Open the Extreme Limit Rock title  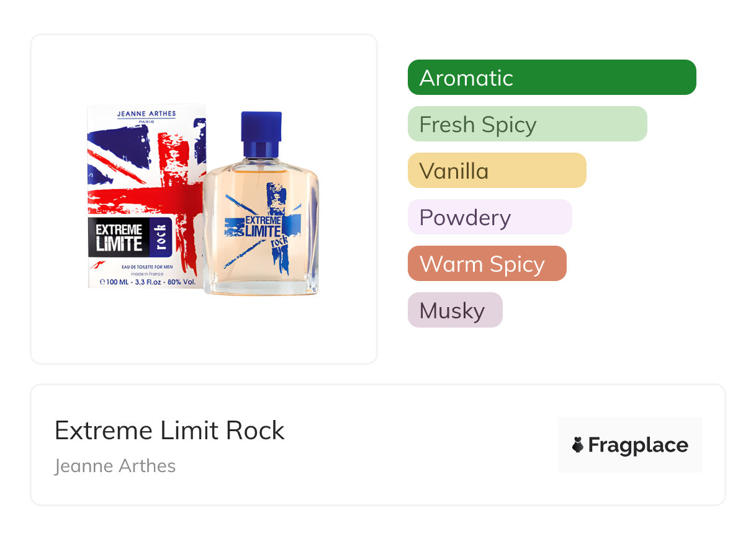(169, 431)
